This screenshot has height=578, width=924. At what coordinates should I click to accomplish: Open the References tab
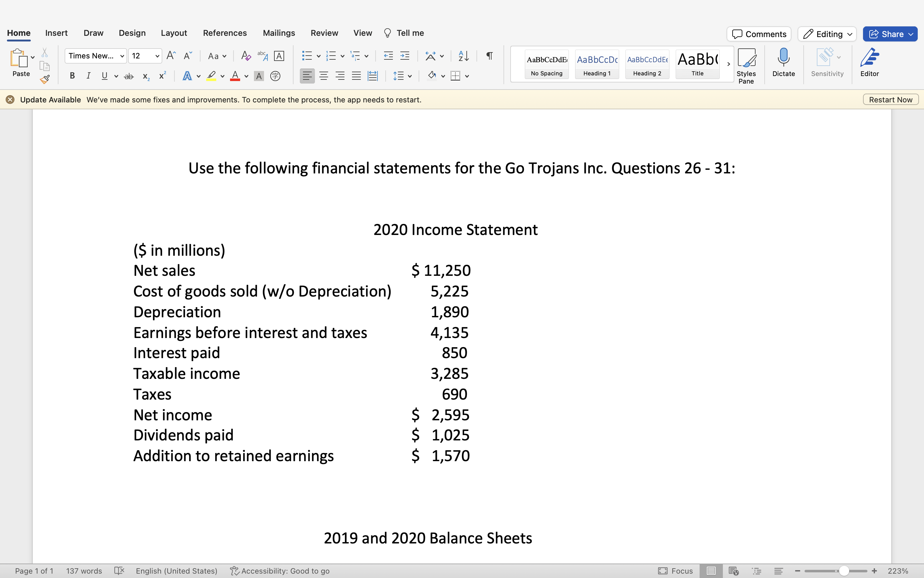click(225, 33)
